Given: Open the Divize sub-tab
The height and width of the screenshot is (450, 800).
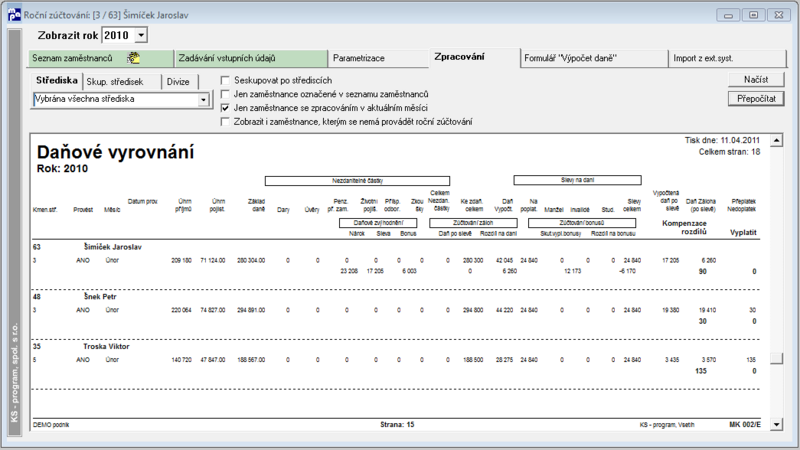Looking at the screenshot, I should (180, 82).
